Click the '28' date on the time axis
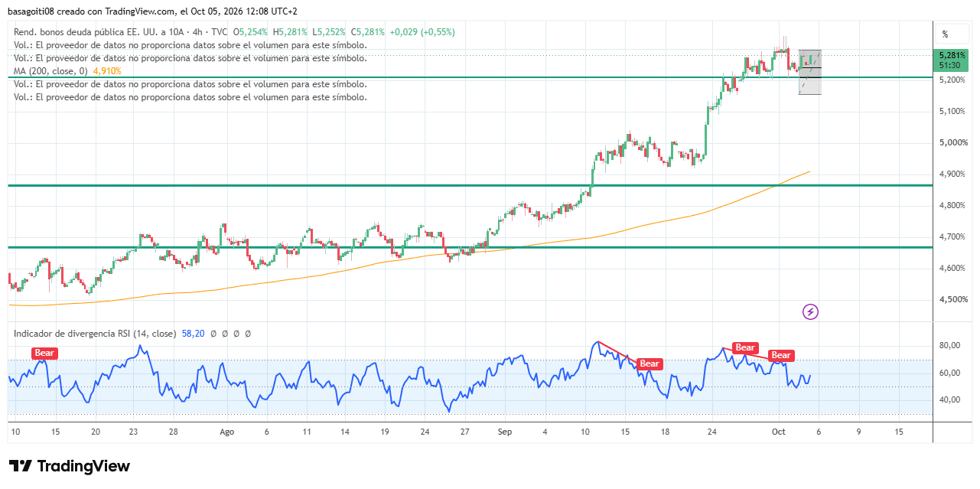980x489 pixels. (x=174, y=432)
